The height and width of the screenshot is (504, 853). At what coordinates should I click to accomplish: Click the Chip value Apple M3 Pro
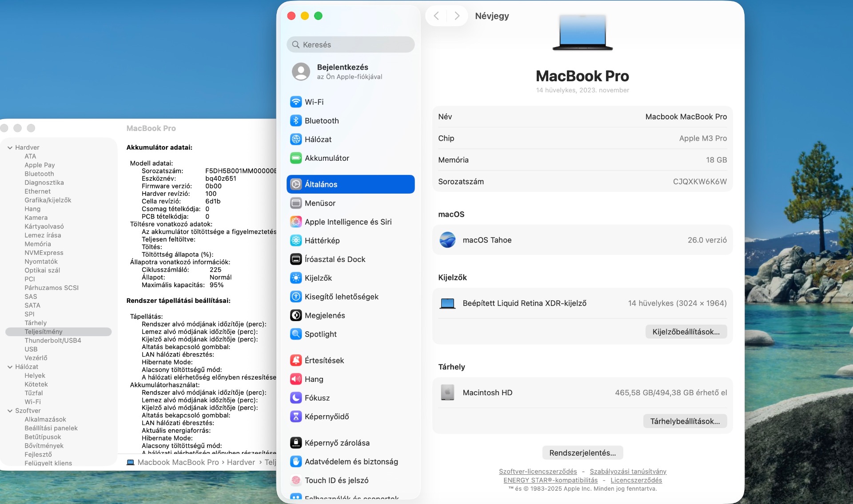(x=703, y=138)
